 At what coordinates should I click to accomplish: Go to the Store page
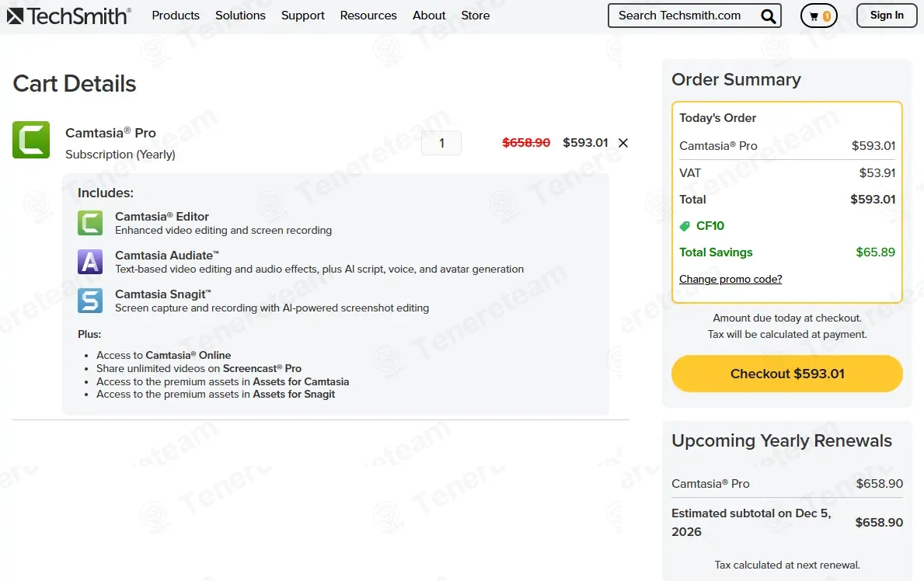click(x=476, y=16)
